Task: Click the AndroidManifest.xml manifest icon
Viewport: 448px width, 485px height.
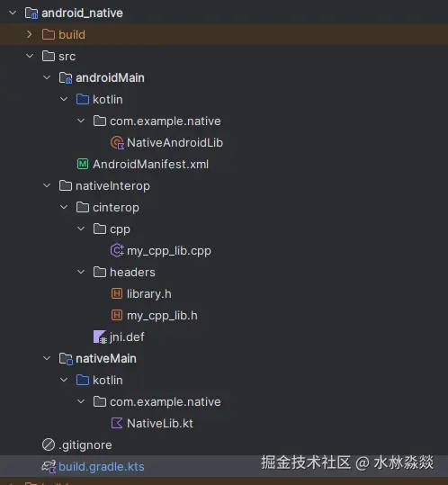Action: coord(83,164)
